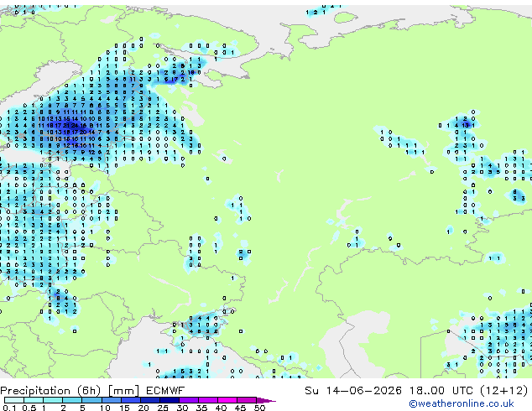The image size is (532, 411).
Task: Pick the 2–5 mm legend swatch
Action: coord(72,400)
